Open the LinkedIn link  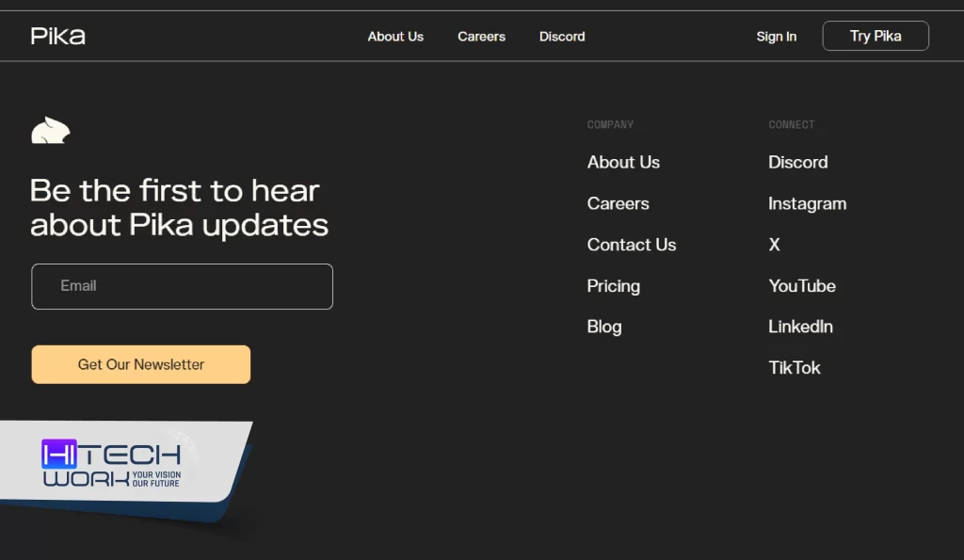[x=800, y=327]
